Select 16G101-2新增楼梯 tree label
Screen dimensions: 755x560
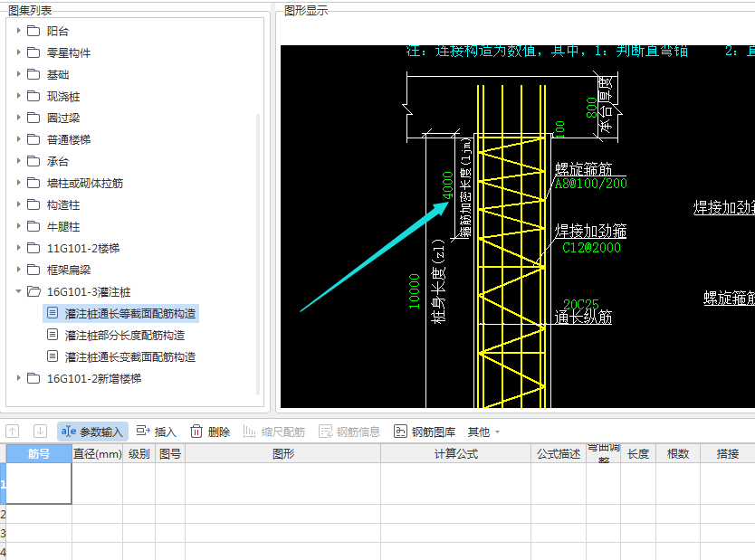tap(94, 379)
